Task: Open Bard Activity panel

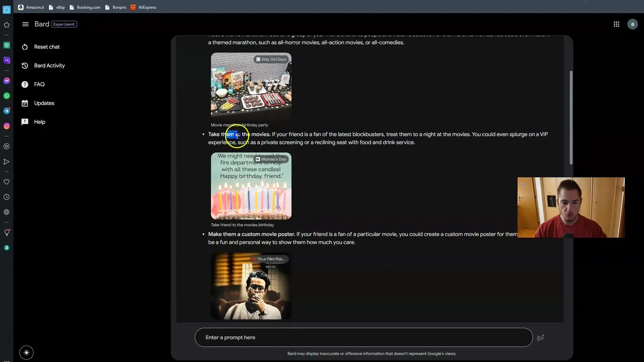Action: [50, 65]
